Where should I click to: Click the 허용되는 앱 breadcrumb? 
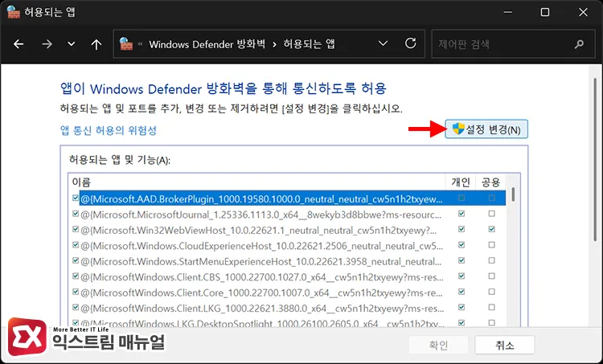pos(309,44)
